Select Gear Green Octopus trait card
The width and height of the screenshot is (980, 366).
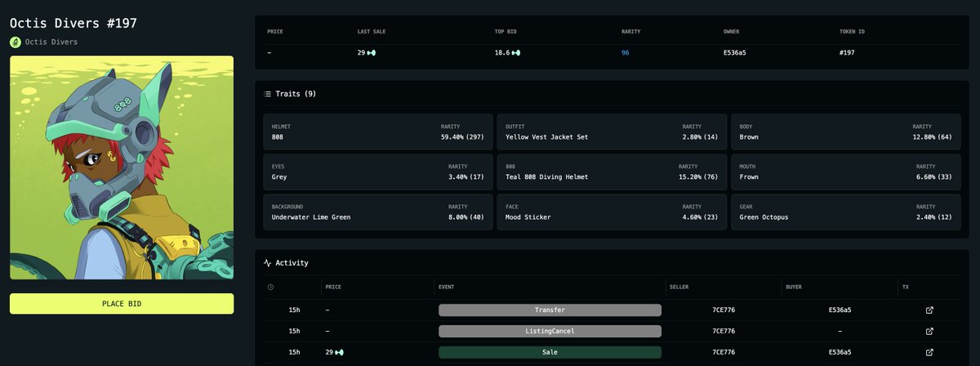pos(846,212)
